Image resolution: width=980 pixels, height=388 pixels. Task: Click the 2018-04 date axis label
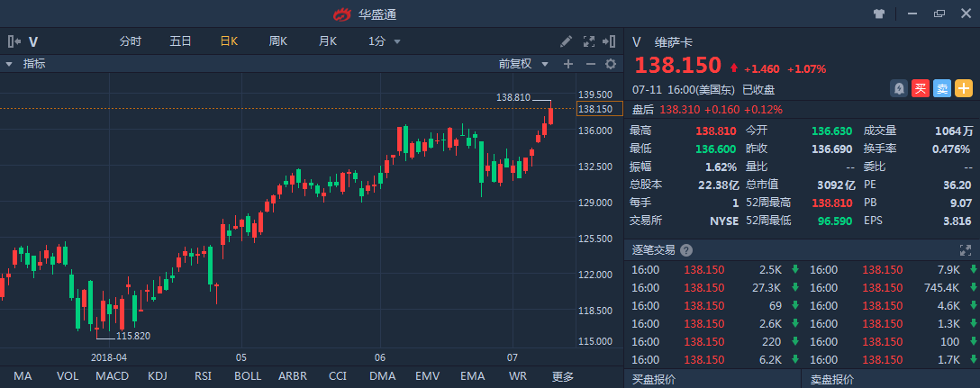coord(109,357)
